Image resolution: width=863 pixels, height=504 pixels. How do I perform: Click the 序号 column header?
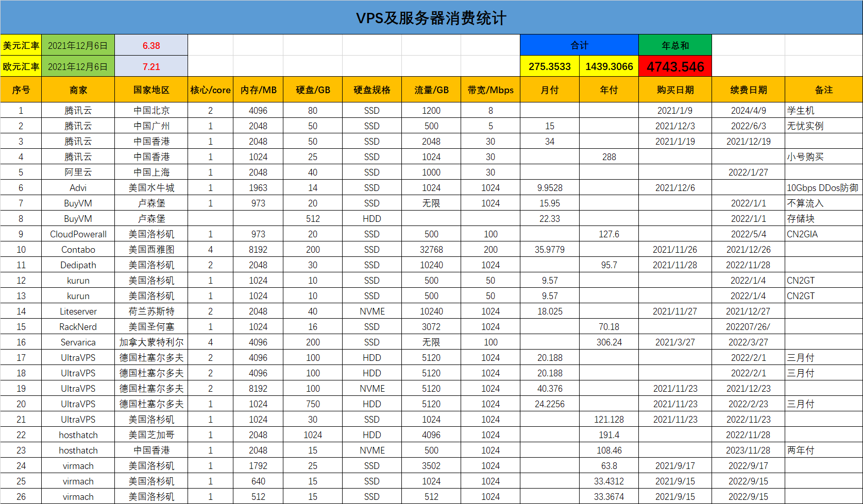tap(21, 90)
